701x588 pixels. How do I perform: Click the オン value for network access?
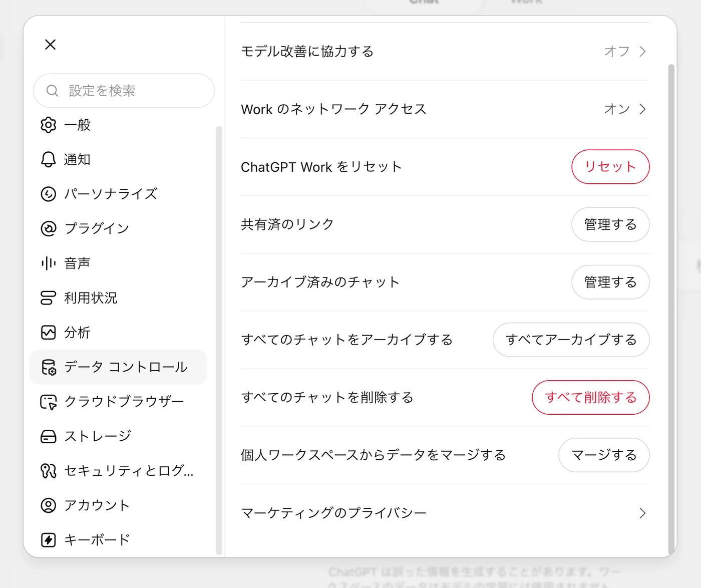(617, 109)
